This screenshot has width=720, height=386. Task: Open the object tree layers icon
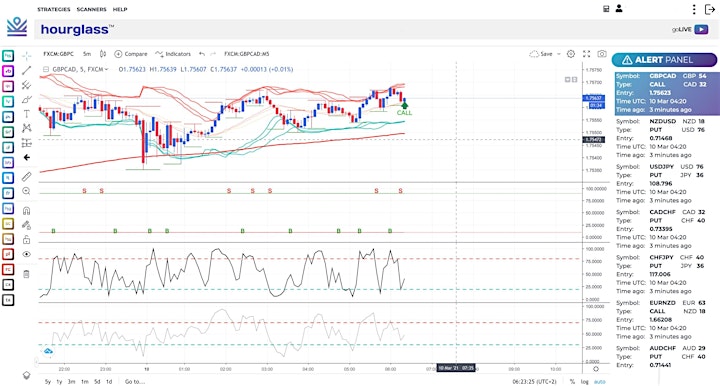pyautogui.click(x=27, y=375)
